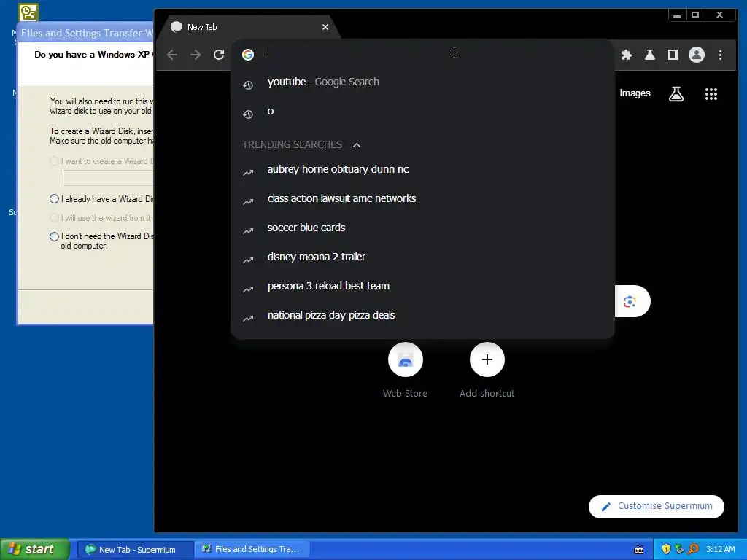Collapse the Trending Searches section
This screenshot has width=747, height=560.
point(356,145)
